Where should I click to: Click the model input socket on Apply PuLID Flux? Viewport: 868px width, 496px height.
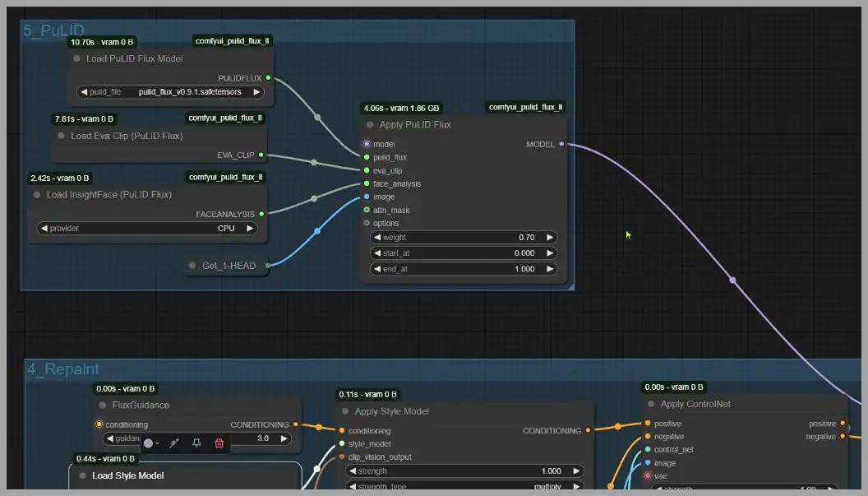pyautogui.click(x=367, y=144)
